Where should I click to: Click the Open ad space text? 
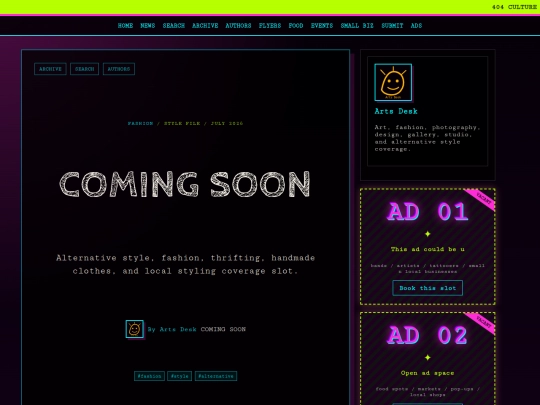point(428,373)
